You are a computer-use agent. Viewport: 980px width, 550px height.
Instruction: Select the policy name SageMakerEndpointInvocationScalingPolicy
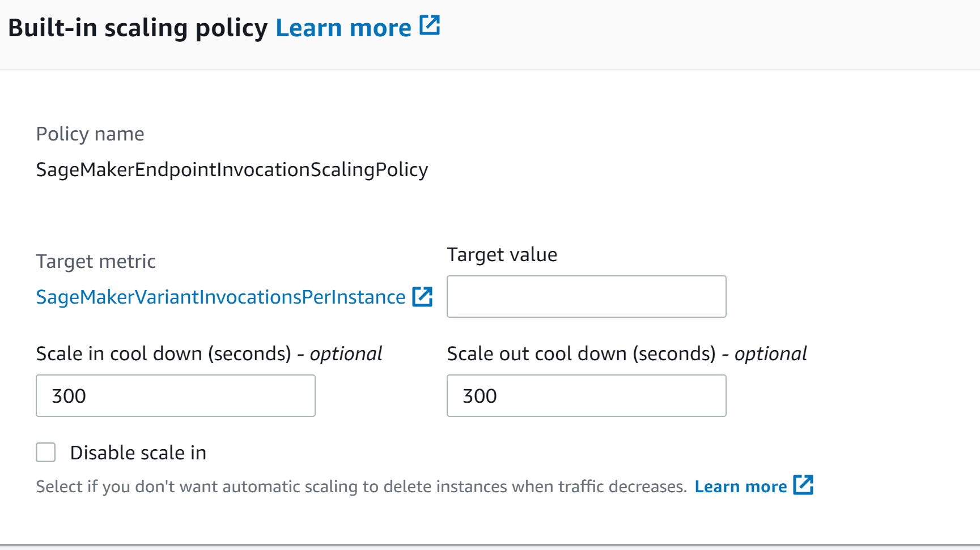point(232,169)
